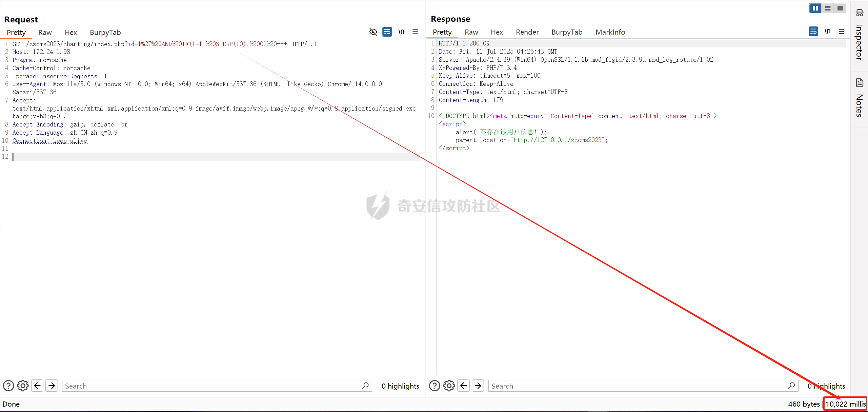The image size is (868, 412).
Task: Click 0 highlights label under Request panel
Action: point(400,386)
